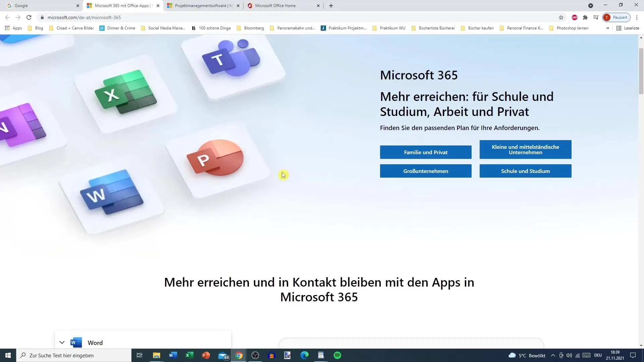Open Task View in the taskbar
Image resolution: width=644 pixels, height=362 pixels.
(x=140, y=355)
